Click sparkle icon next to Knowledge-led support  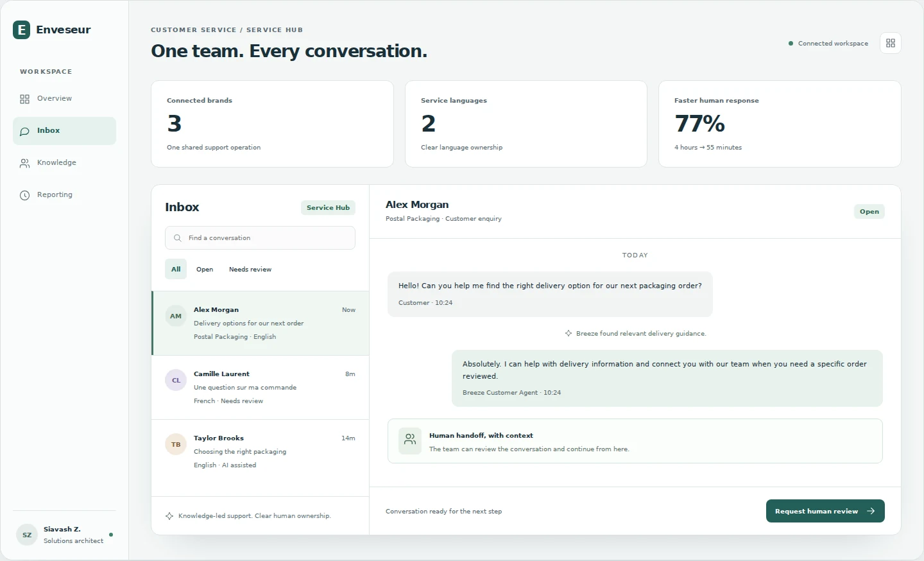(x=169, y=516)
